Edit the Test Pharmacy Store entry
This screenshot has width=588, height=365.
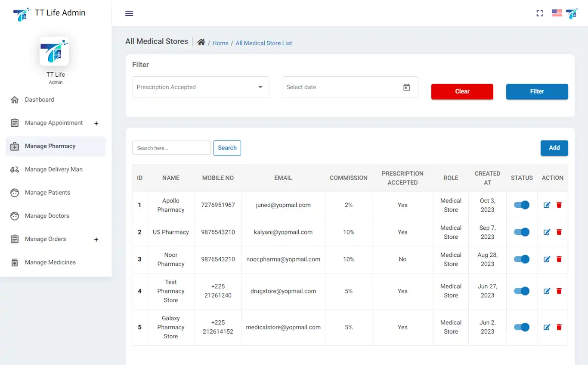[x=547, y=291]
